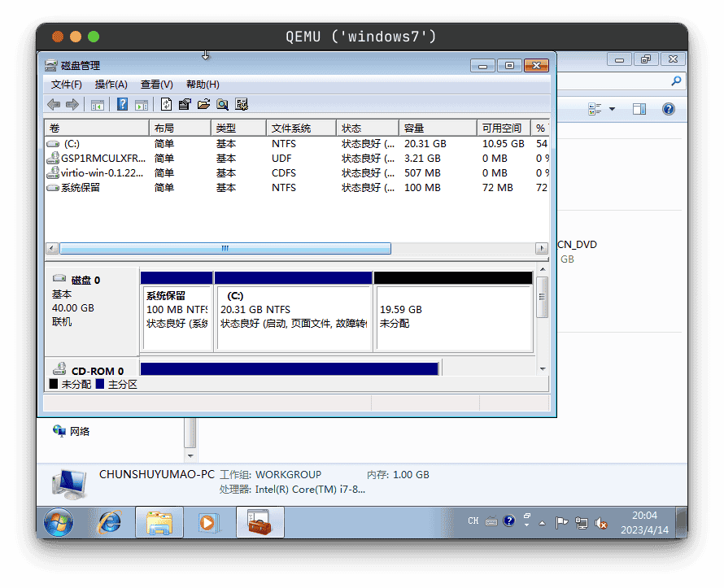
Task: Sort by the 布局 column header
Action: pos(180,128)
